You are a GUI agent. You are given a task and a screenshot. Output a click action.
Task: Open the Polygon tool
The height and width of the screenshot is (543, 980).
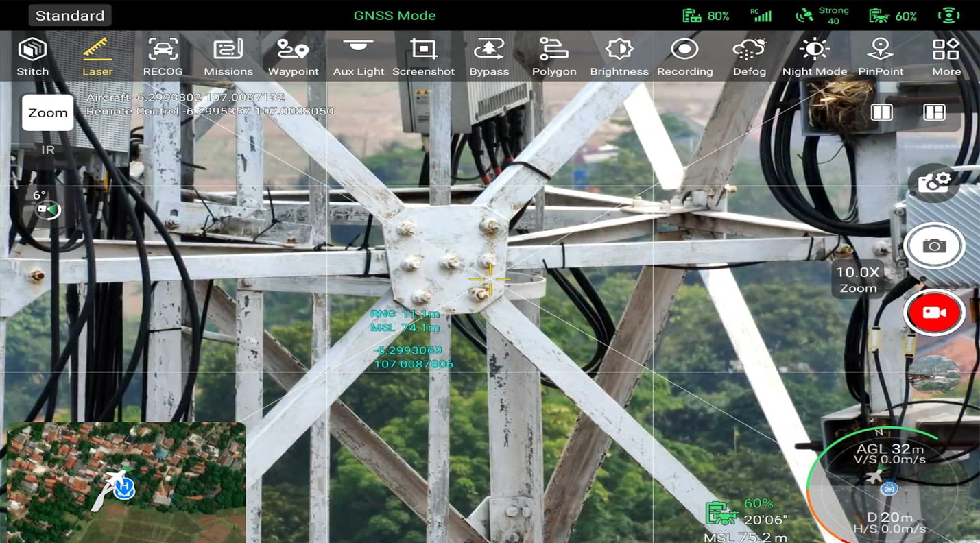pos(554,56)
